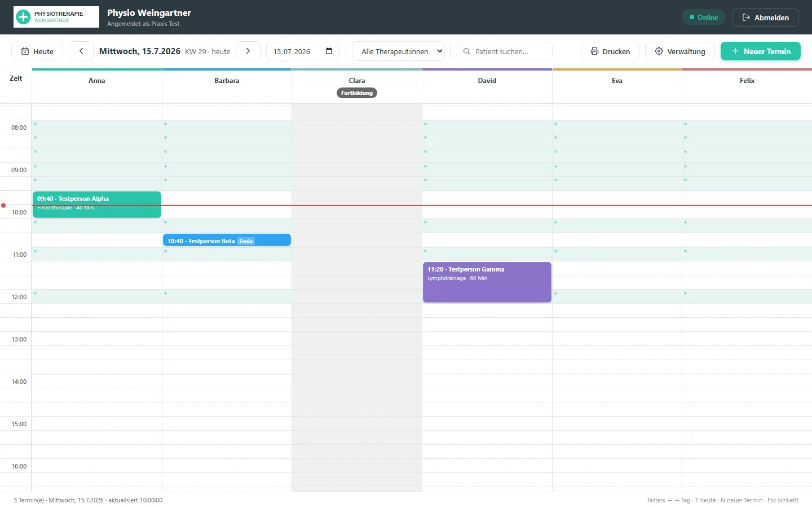The image size is (812, 508).
Task: Open Testperson Beta 10:40 appointment
Action: point(227,240)
